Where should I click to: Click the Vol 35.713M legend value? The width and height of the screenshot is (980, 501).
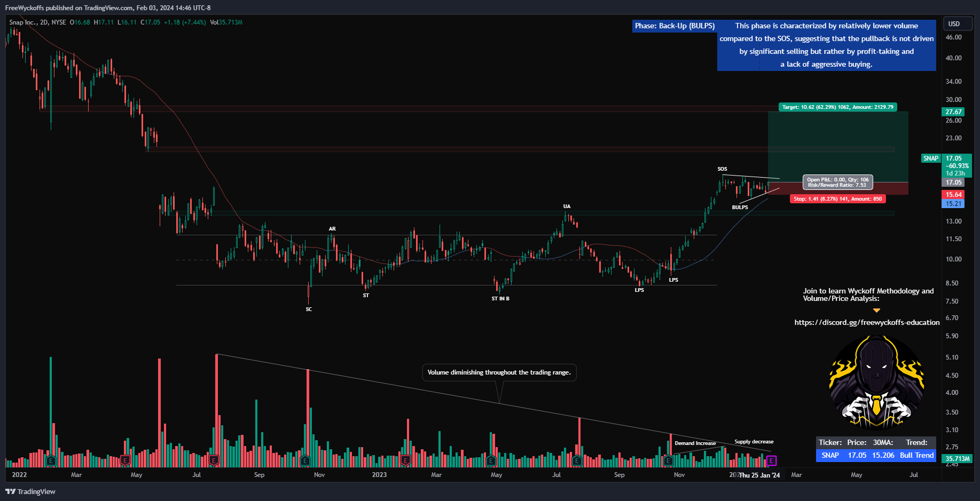coord(226,22)
